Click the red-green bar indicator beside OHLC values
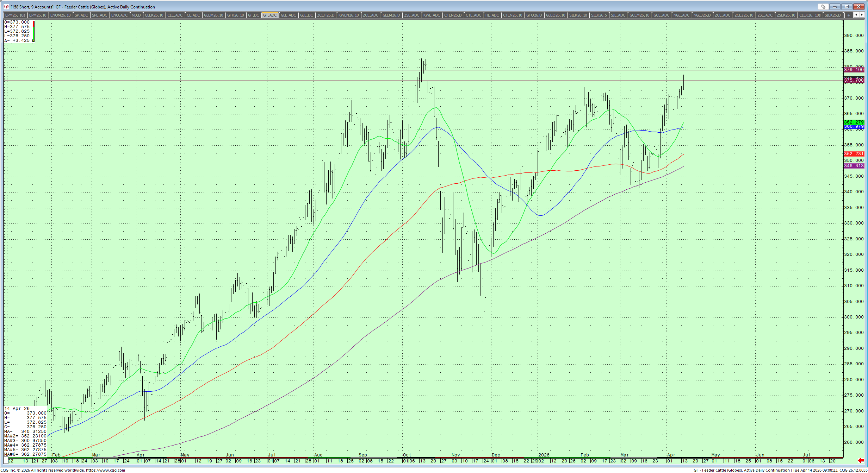Image resolution: width=868 pixels, height=473 pixels. tap(33, 31)
